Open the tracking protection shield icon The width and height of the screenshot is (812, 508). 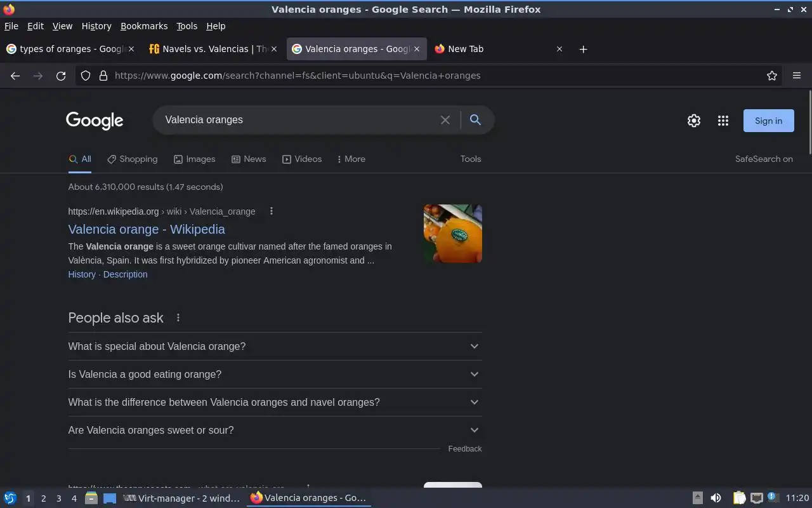tap(86, 76)
